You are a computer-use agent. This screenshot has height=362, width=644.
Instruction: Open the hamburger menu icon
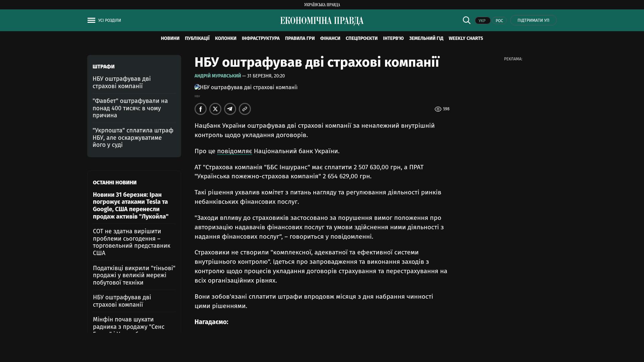coord(91,20)
